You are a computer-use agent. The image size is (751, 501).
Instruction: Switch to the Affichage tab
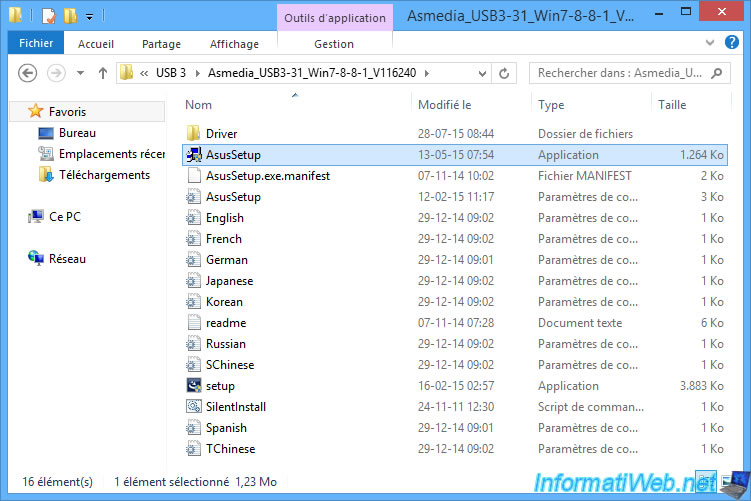236,44
